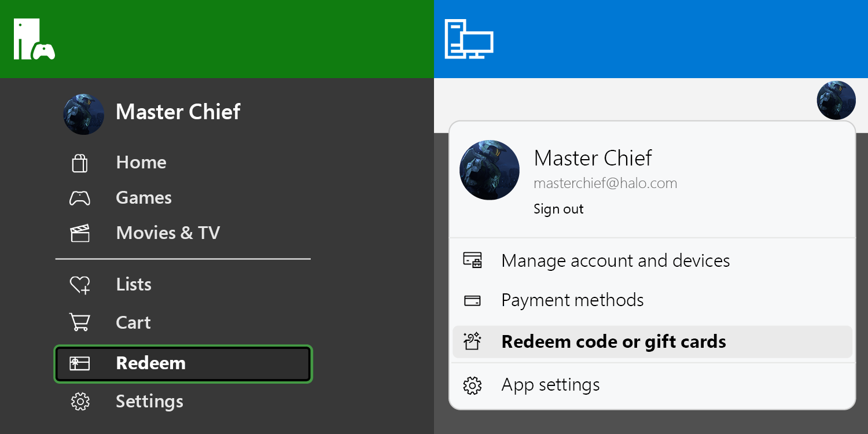Image resolution: width=868 pixels, height=434 pixels.
Task: Select the Movies & TV clapperboard icon
Action: [79, 233]
